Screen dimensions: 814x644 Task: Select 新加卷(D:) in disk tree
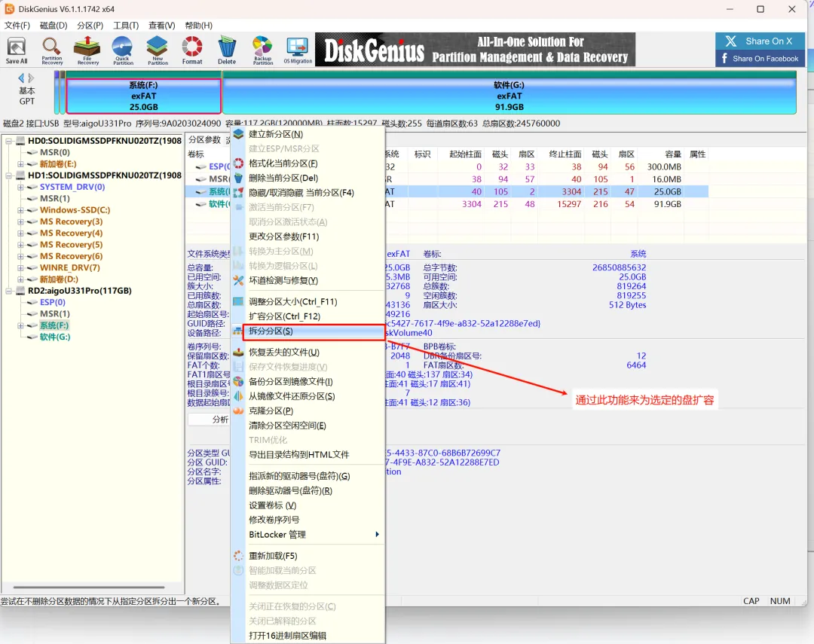pos(59,279)
